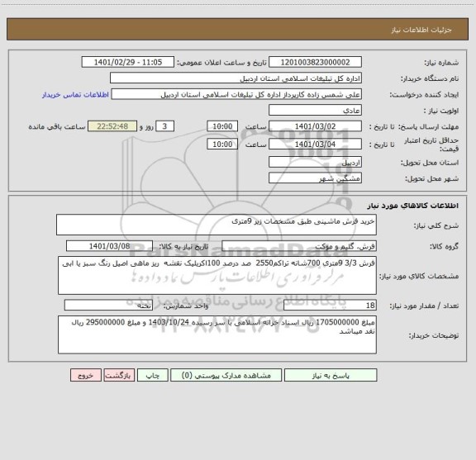Image resolution: width=476 pixels, height=460 pixels.
Task: Click the اولویت نیاز field showing عادی
Action: point(315,110)
